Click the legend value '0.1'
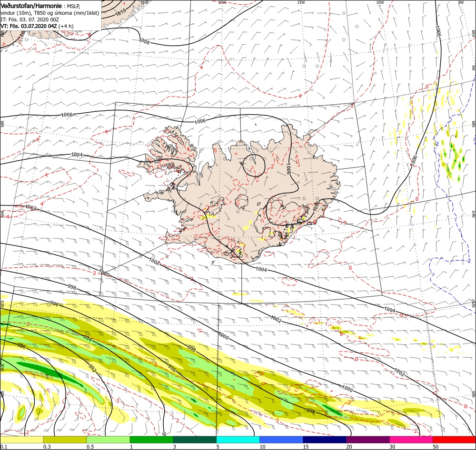 click(4, 447)
